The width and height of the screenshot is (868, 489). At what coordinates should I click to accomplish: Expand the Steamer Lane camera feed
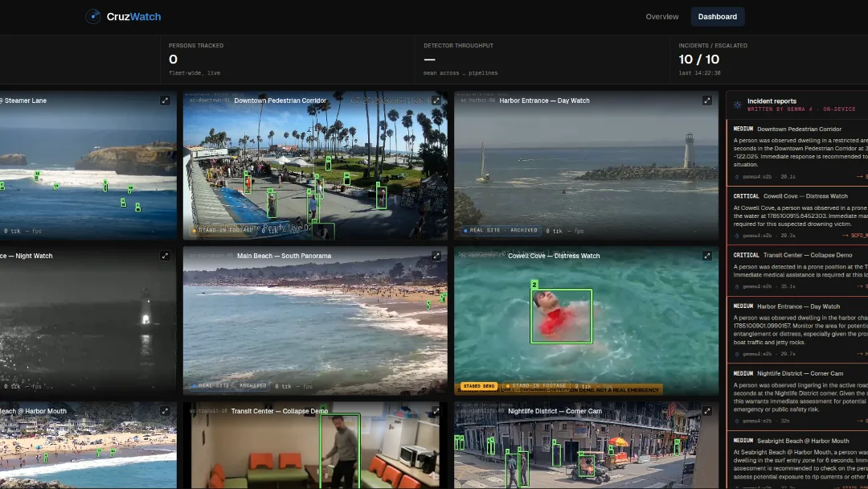tap(165, 101)
